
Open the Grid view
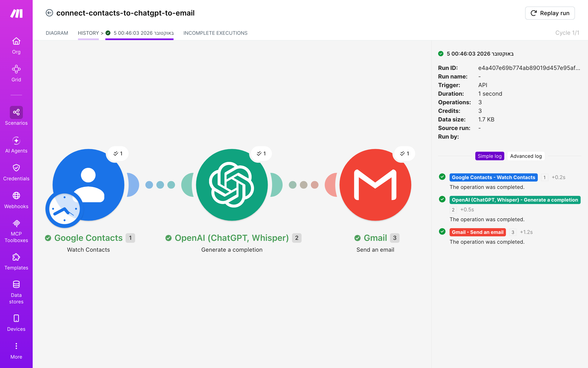16,74
